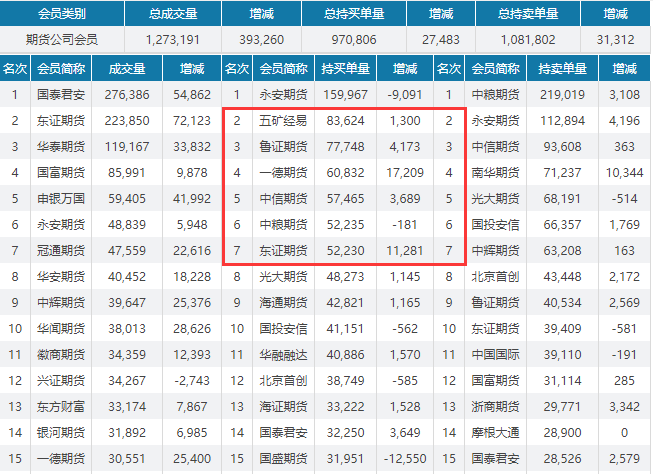This screenshot has height=474, width=653.
Task: Click the change value 54,862
Action: click(x=192, y=95)
